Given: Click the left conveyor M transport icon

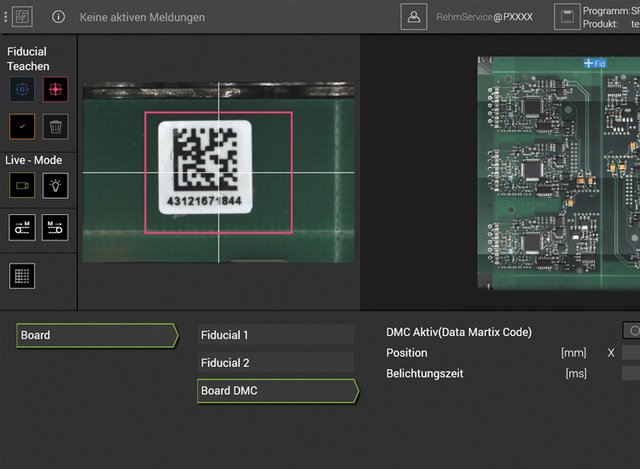Looking at the screenshot, I should tap(23, 227).
